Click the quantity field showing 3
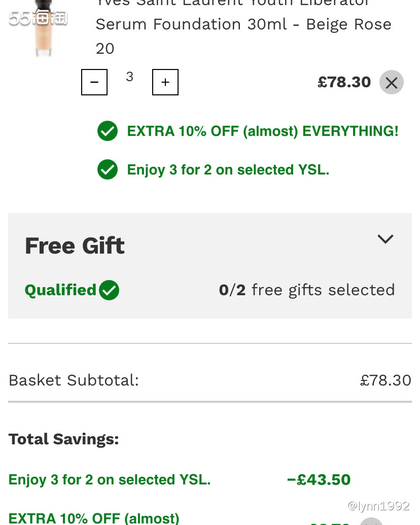 tap(130, 77)
